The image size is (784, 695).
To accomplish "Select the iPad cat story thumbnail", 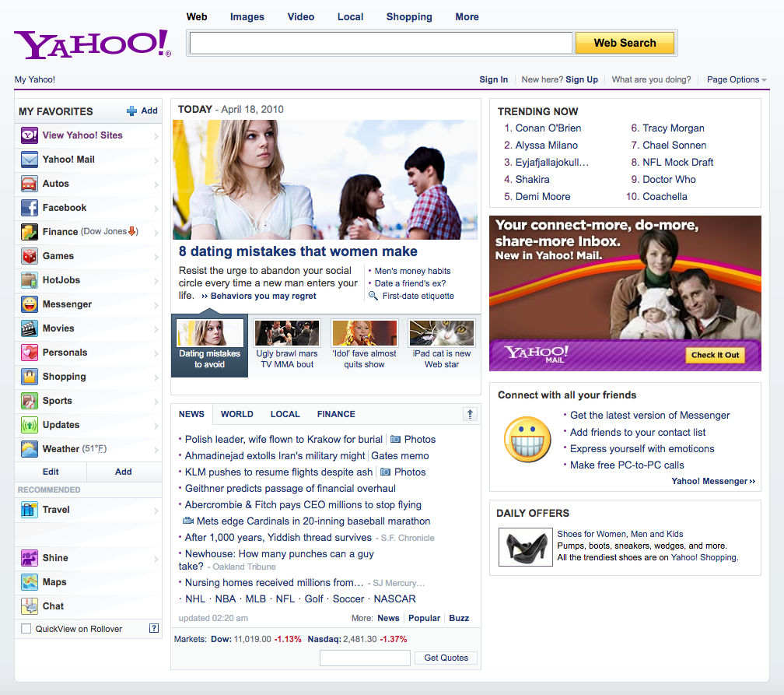I will click(x=442, y=333).
